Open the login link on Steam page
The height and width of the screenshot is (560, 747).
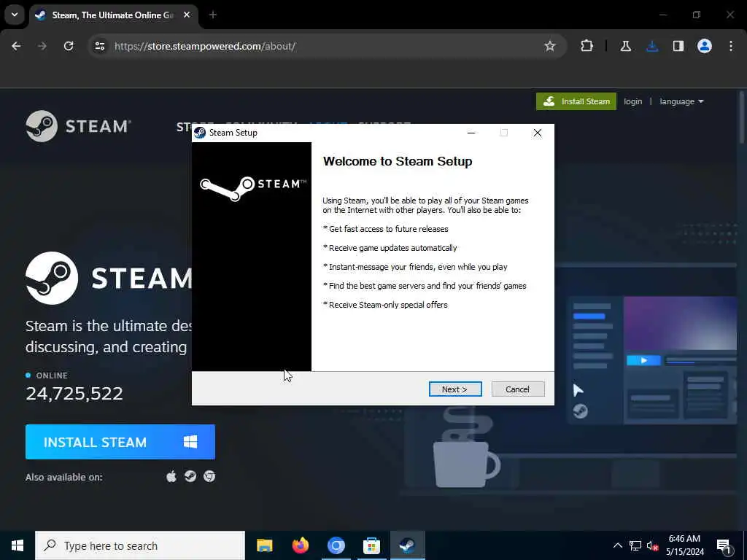click(632, 101)
